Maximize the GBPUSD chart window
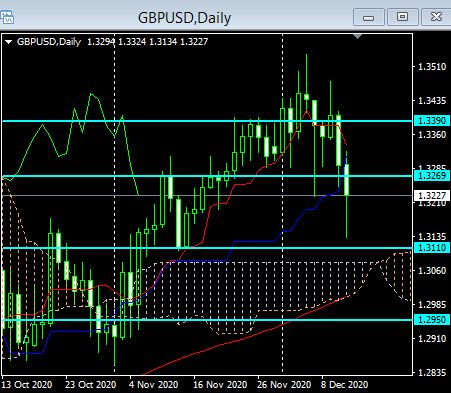Viewport: 451px width, 393px height. click(x=402, y=17)
